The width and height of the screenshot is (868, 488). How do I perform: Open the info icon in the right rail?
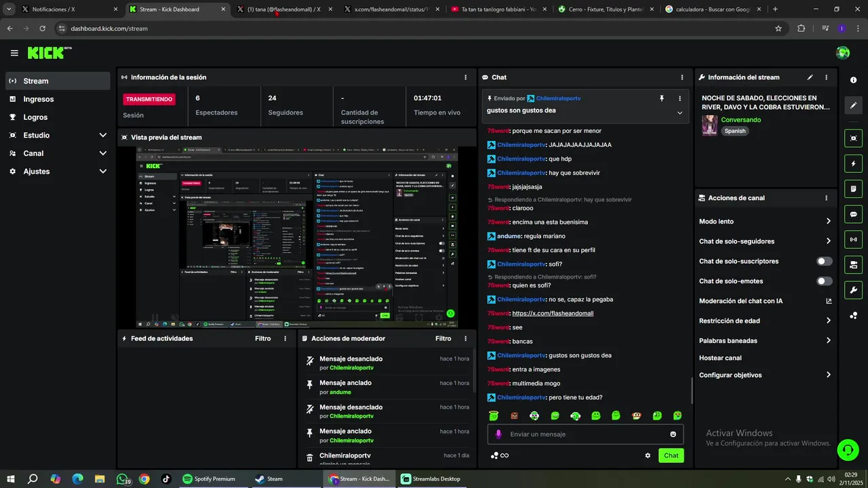[853, 80]
